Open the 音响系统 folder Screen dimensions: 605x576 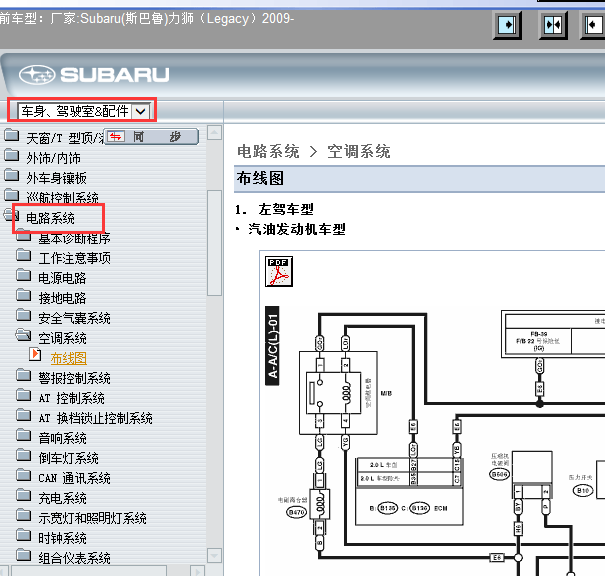point(62,438)
